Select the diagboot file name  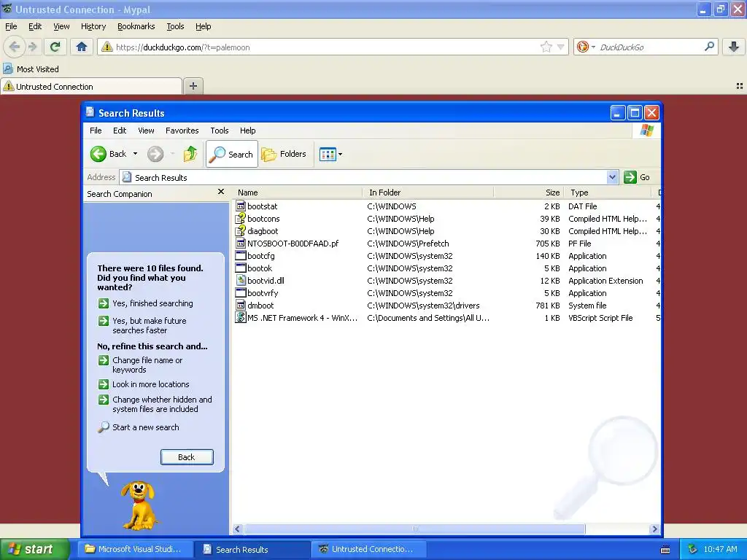coord(263,231)
